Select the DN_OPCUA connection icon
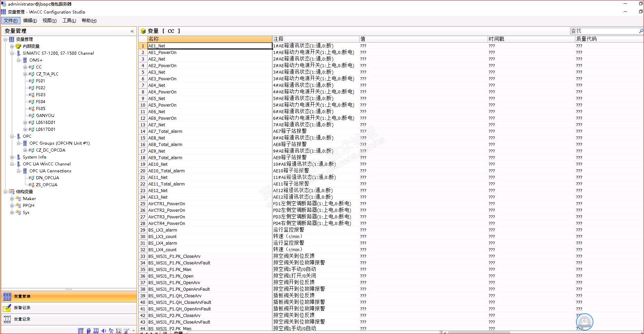 point(32,178)
